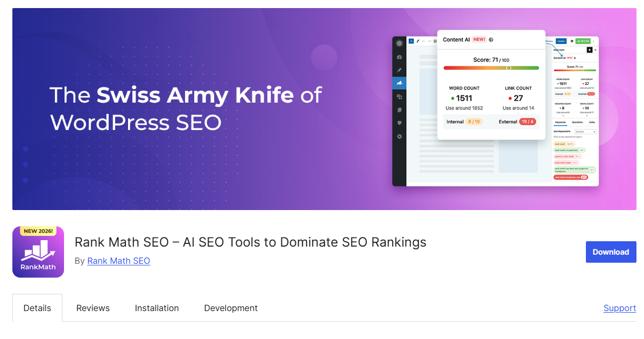Click the dashboard gauge icon in mockup sidebar
644x339 pixels.
(399, 57)
